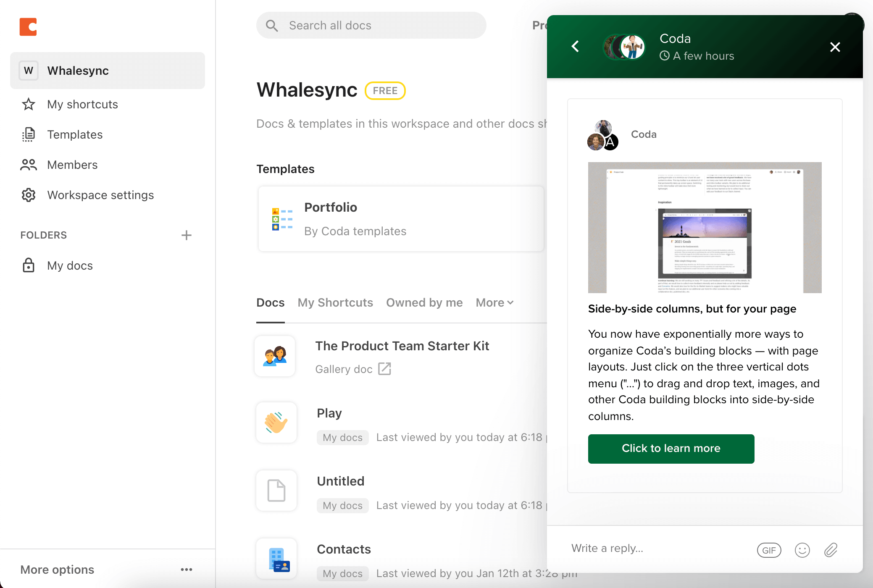Switch to My Shortcuts tab
The width and height of the screenshot is (873, 588).
pos(335,302)
